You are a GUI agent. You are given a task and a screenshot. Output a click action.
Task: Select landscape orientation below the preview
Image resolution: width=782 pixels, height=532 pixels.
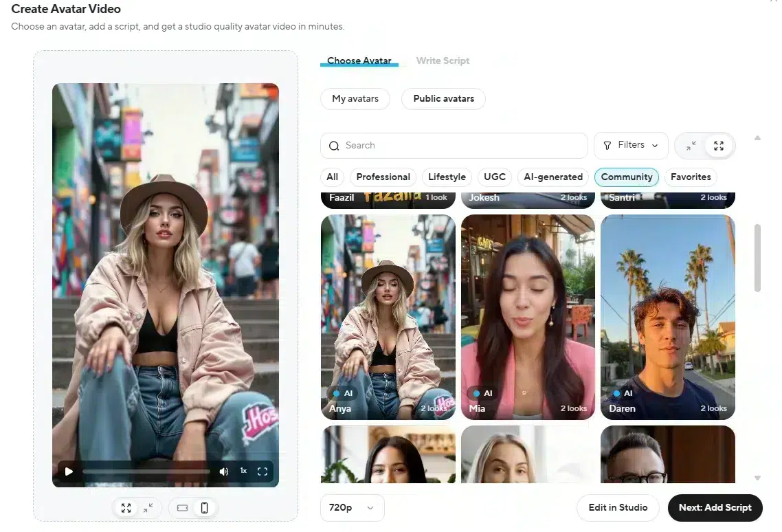tap(183, 508)
